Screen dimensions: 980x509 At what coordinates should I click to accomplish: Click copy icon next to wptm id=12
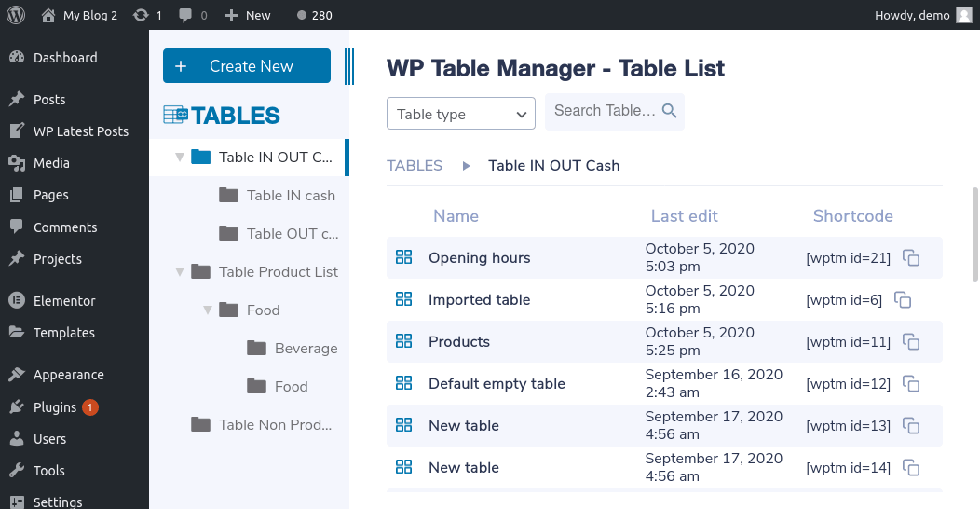tap(911, 383)
